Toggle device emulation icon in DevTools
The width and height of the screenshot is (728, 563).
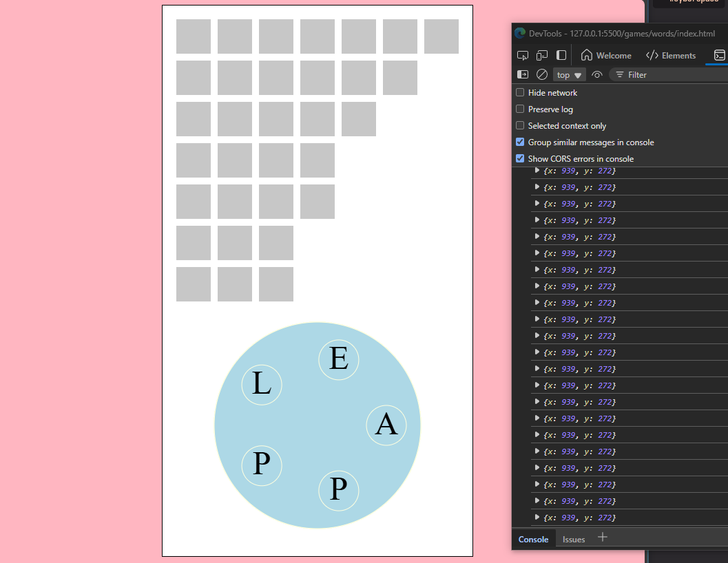542,56
